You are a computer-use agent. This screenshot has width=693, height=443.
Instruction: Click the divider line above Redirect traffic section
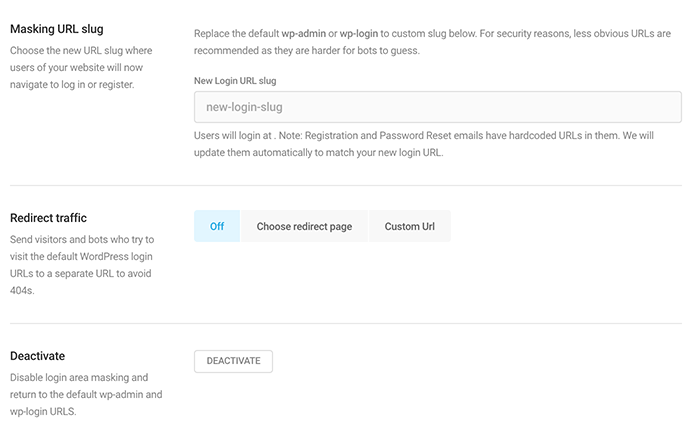pyautogui.click(x=346, y=185)
